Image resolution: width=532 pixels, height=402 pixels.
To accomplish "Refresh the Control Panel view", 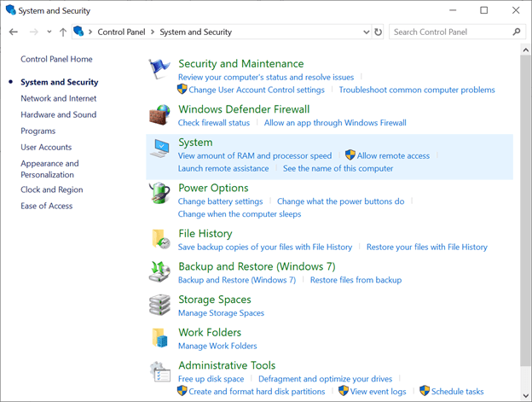I will pyautogui.click(x=378, y=32).
